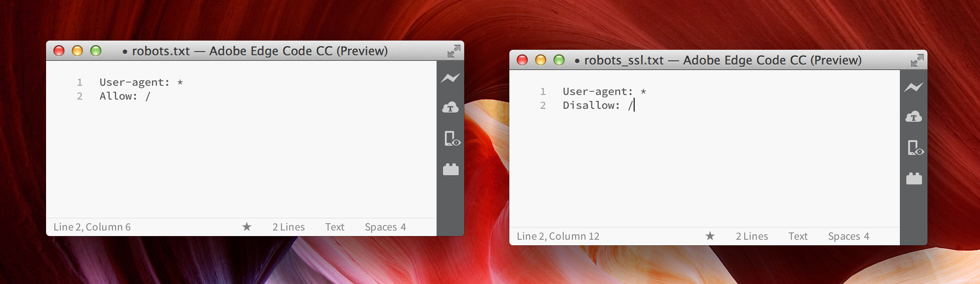Start Live Preview in the robots_ssl.txt window

913,87
